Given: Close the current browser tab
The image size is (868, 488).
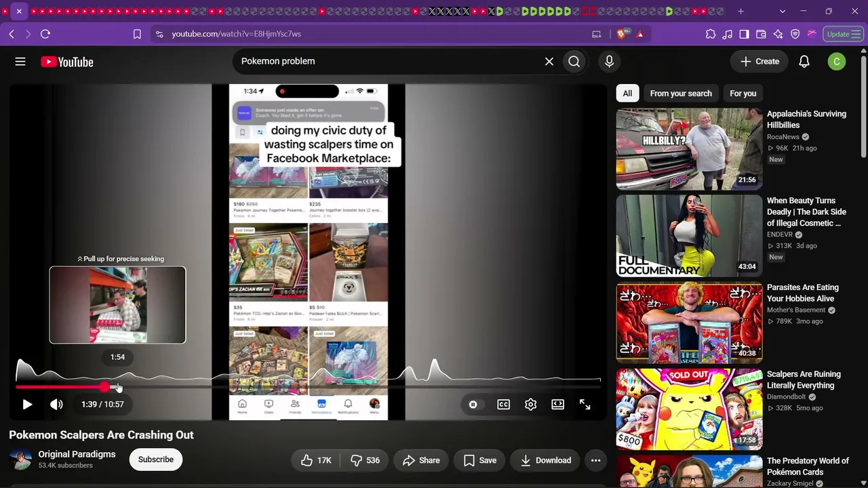Looking at the screenshot, I should point(19,12).
